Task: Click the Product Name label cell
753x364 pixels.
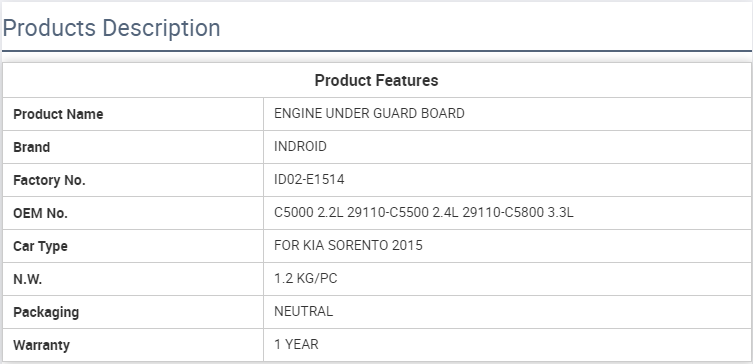Action: [133, 114]
